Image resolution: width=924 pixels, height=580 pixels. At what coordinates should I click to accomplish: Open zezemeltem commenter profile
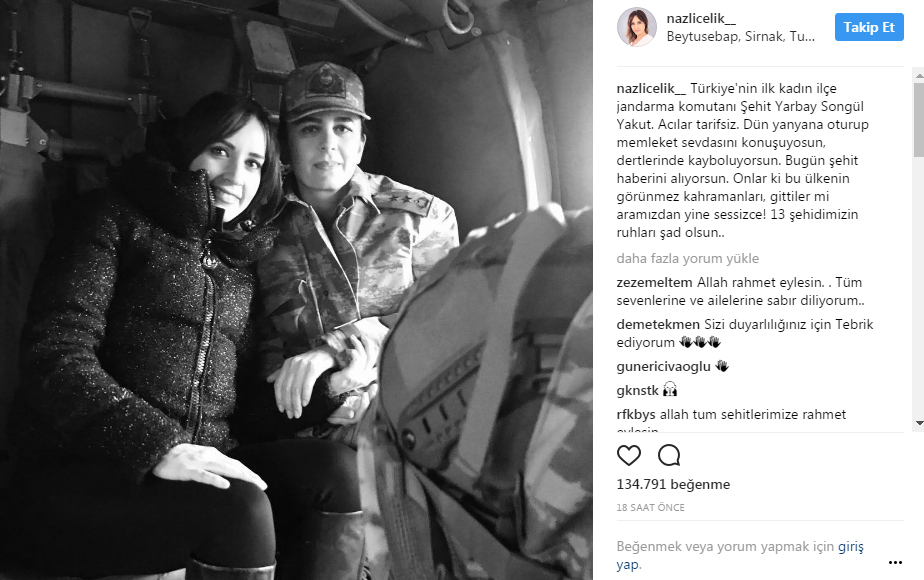(654, 282)
